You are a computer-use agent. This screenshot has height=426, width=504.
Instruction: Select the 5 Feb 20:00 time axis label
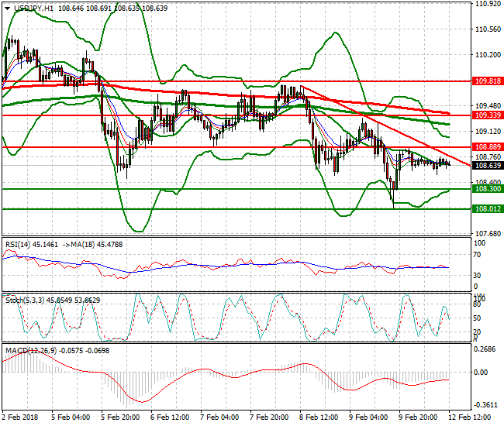[x=120, y=417]
